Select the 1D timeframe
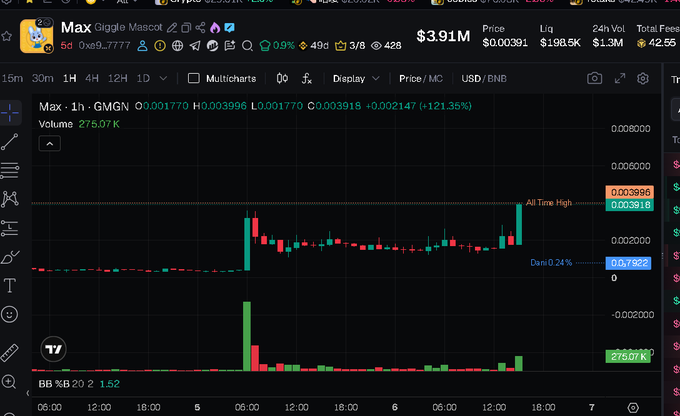This screenshot has height=416, width=680. pos(143,79)
